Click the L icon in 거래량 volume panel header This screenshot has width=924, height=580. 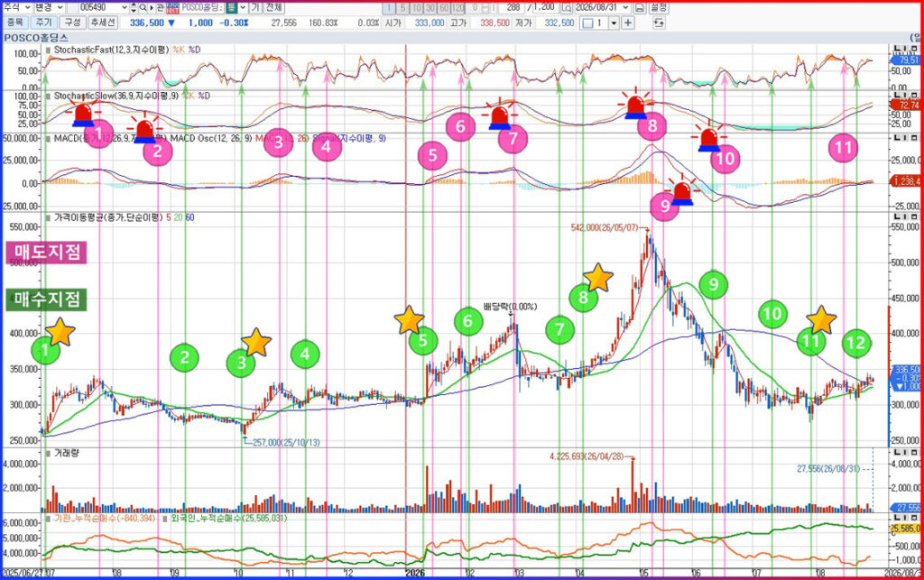(x=898, y=453)
